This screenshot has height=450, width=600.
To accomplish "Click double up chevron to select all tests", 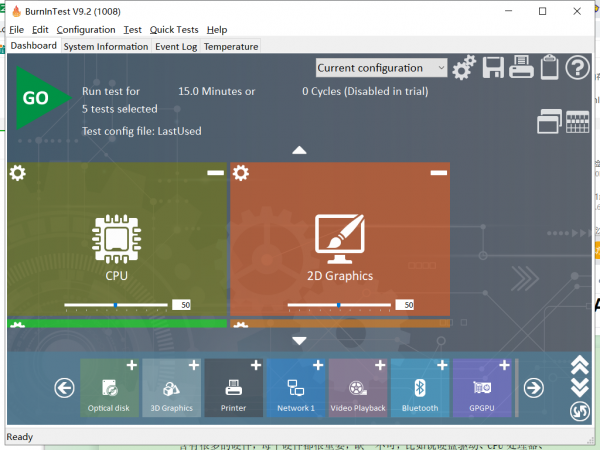I will [580, 365].
